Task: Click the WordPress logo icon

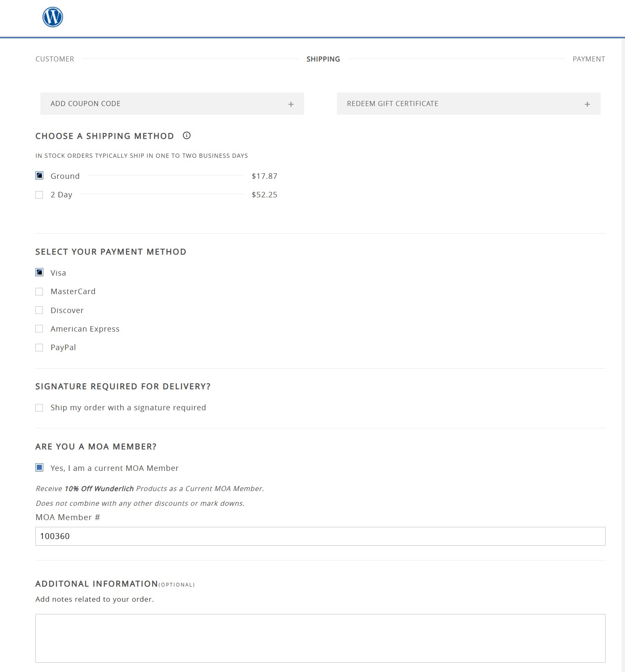Action: 53,17
